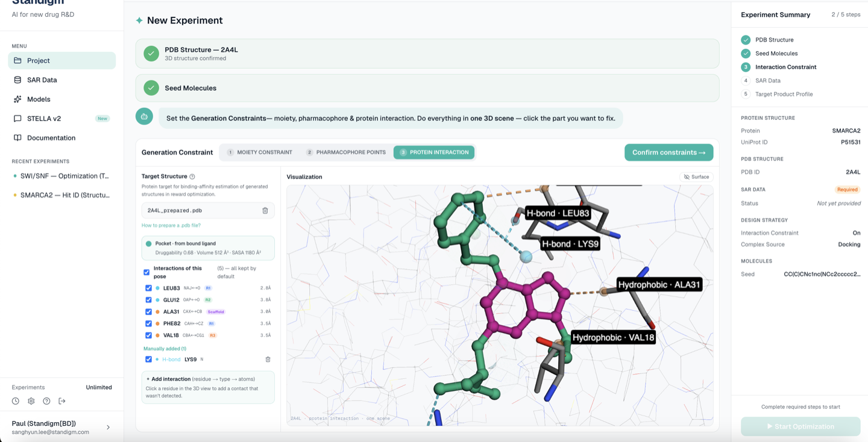The height and width of the screenshot is (442, 868).
Task: Click the chat icon beside STELLA v2
Action: pos(17,118)
